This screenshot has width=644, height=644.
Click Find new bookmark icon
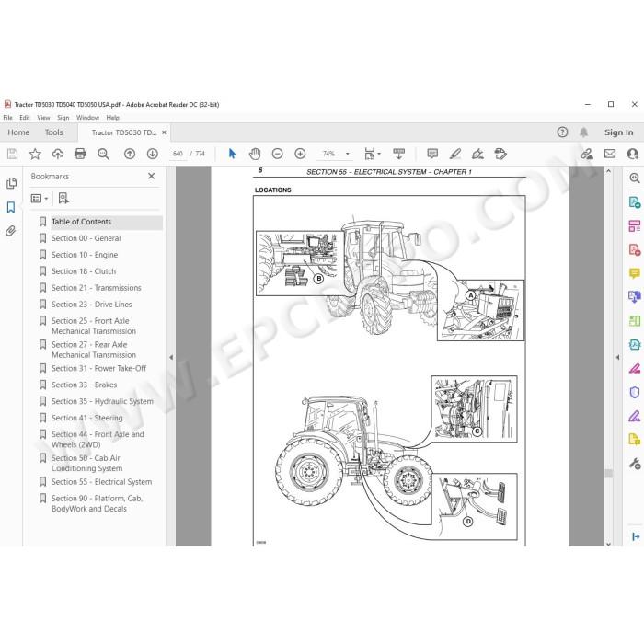tap(63, 199)
